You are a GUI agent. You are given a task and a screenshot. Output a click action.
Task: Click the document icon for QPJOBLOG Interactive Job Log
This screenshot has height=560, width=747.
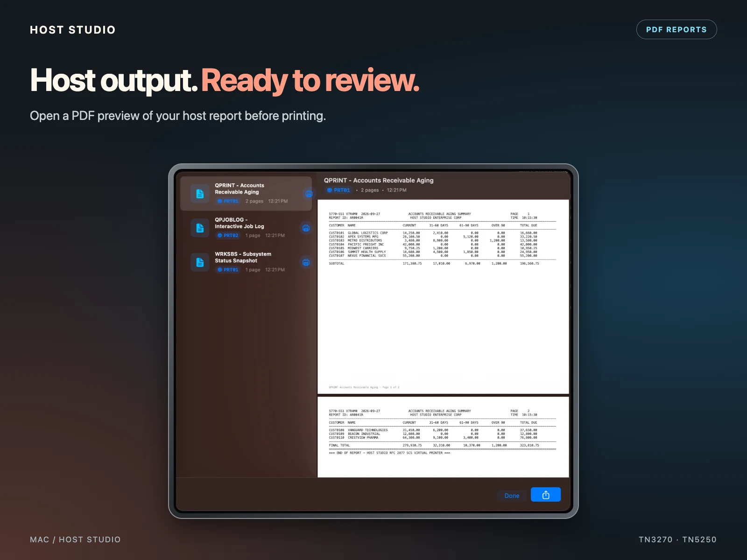[200, 228]
